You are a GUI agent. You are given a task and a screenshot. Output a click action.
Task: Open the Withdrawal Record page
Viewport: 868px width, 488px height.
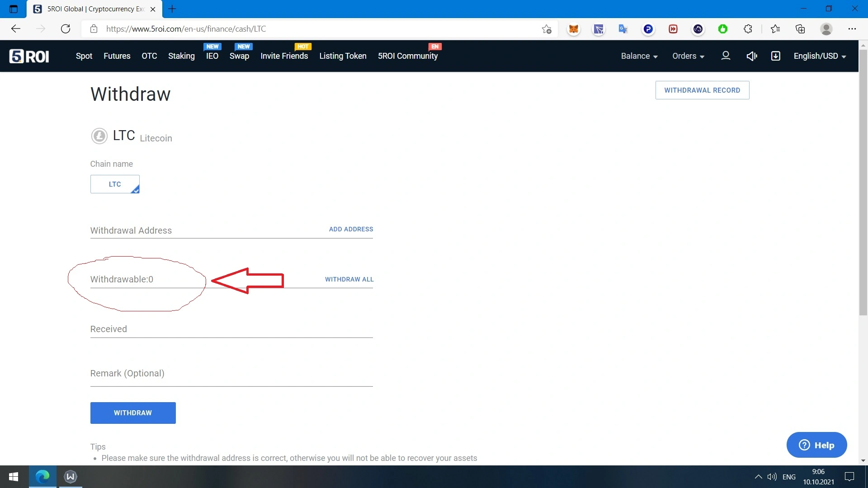702,90
